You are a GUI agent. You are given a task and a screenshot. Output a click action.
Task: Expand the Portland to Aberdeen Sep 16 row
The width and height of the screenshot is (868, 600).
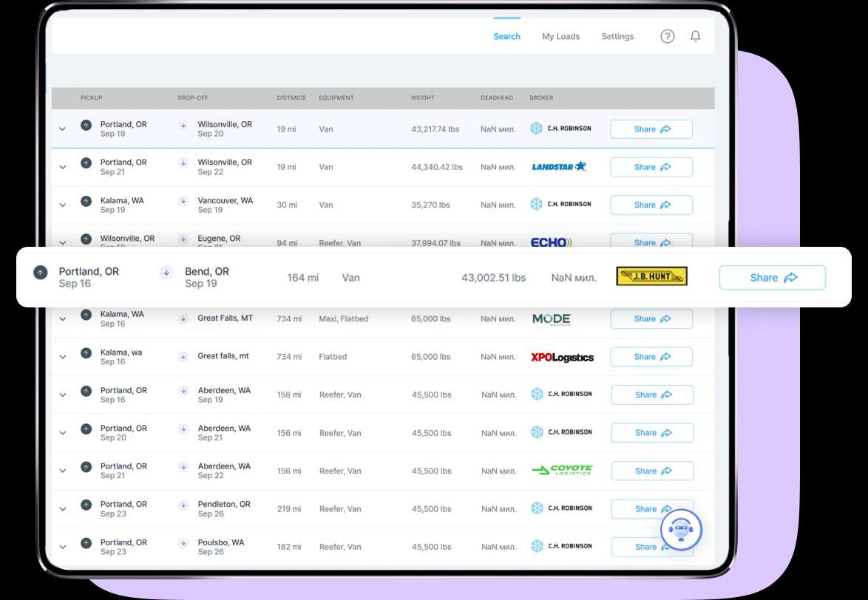tap(63, 395)
